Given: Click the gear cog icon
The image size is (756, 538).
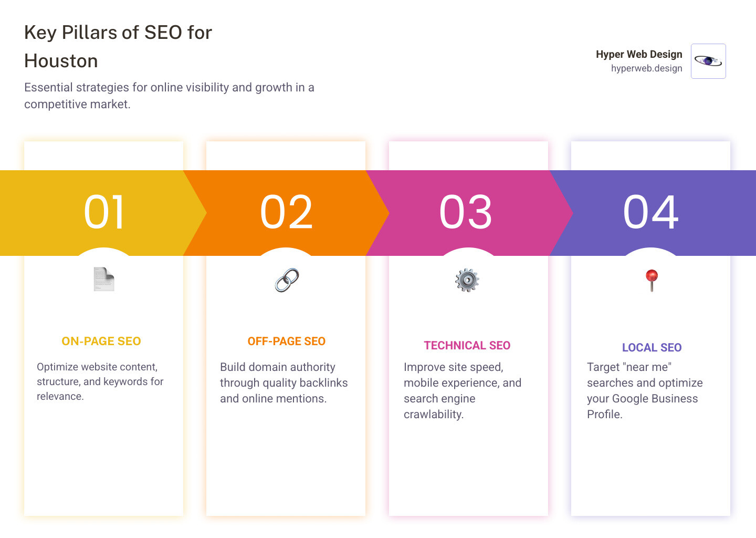Looking at the screenshot, I should click(x=467, y=280).
